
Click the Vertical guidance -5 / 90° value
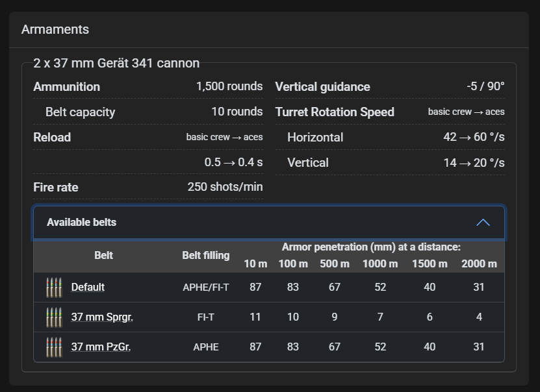[485, 87]
